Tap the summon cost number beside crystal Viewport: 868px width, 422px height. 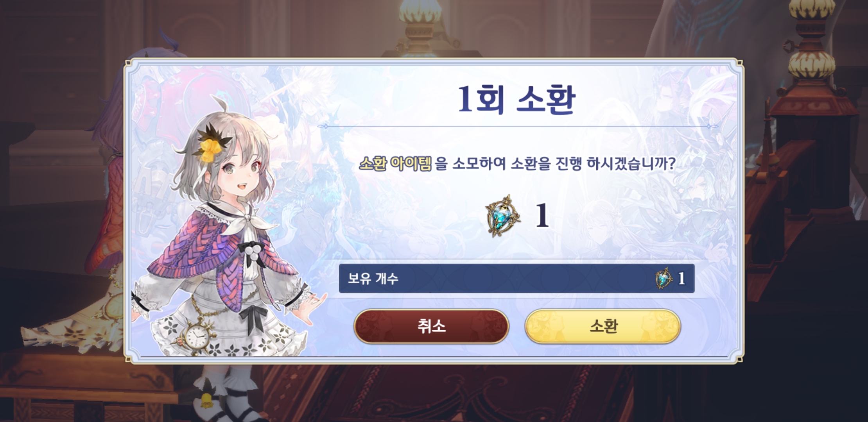(x=542, y=216)
